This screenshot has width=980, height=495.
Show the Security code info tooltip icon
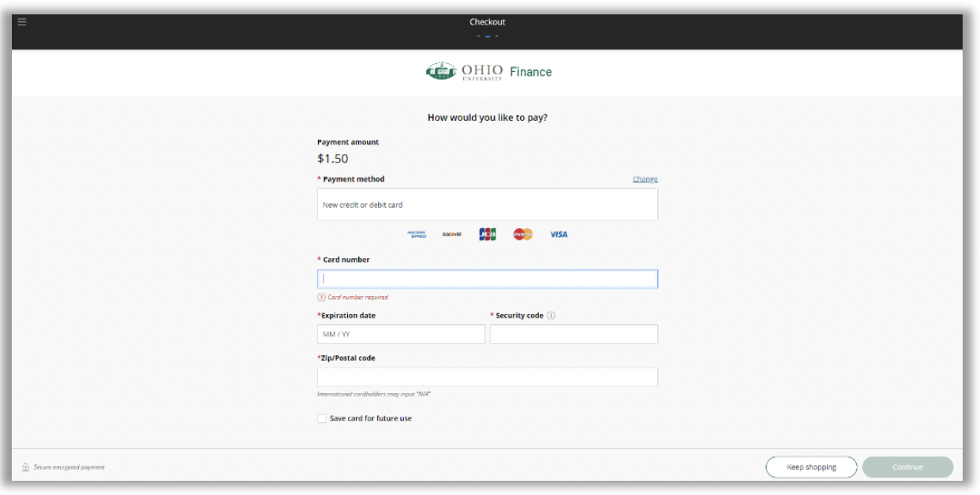pos(551,316)
